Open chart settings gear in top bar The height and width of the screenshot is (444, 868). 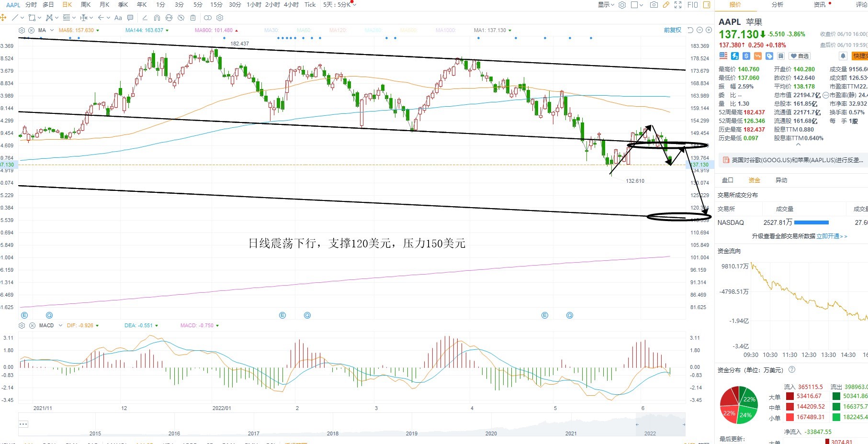point(622,5)
